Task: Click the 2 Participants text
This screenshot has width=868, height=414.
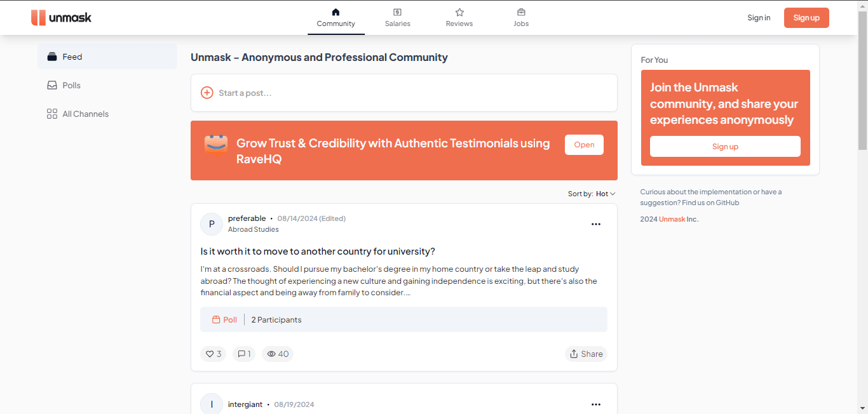Action: click(276, 320)
